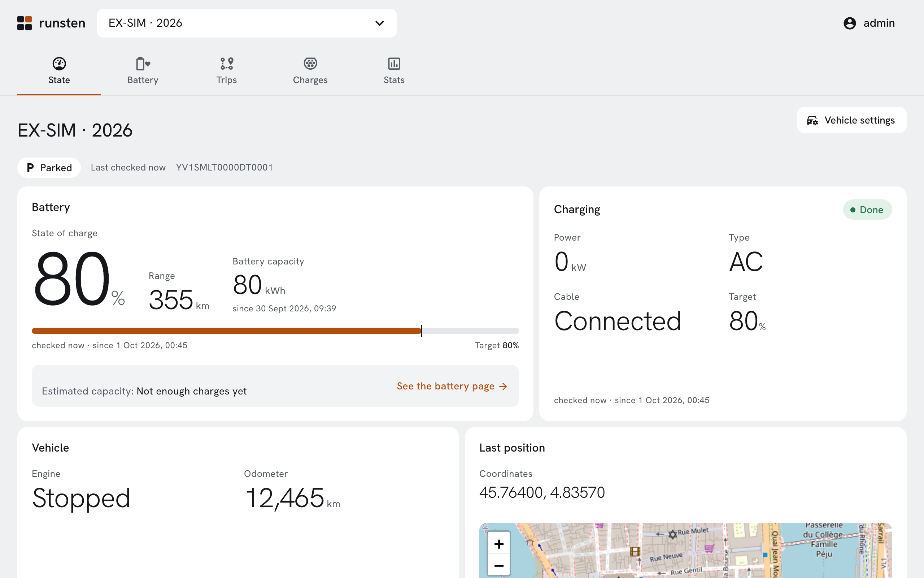Click the car gear icon in Vehicle settings

pos(812,121)
